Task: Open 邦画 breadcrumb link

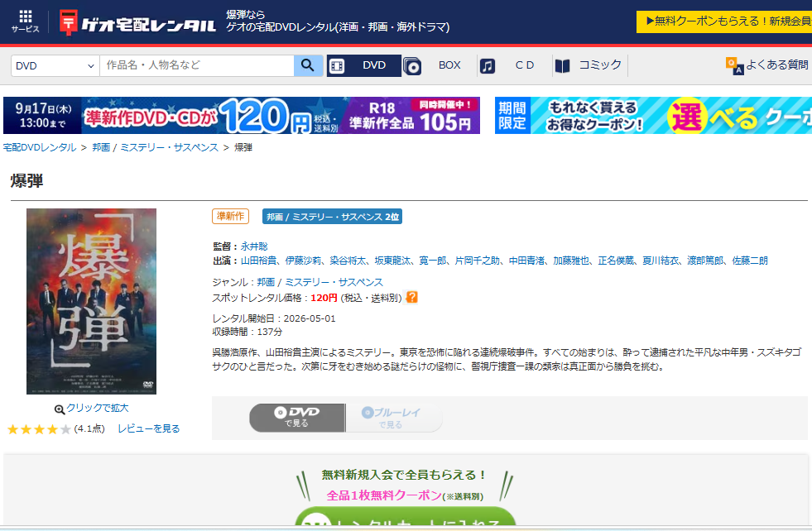Action: click(101, 147)
